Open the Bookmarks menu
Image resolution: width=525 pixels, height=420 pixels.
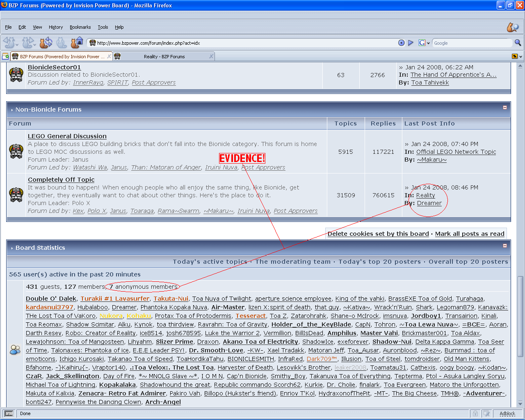(x=80, y=27)
